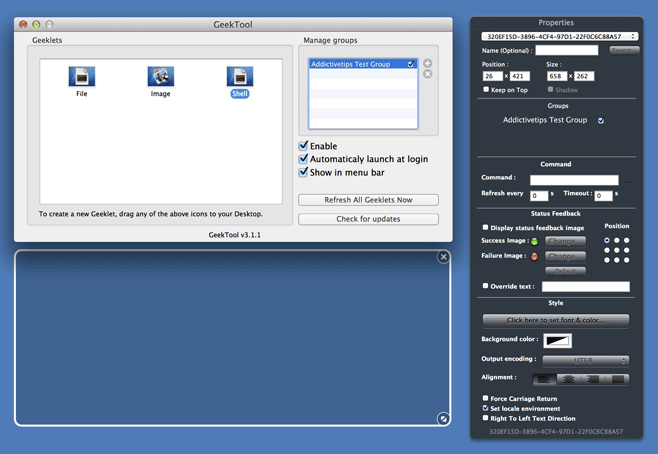Select the bottom-right status feedback position radio
The image size is (658, 454).
coord(627,260)
